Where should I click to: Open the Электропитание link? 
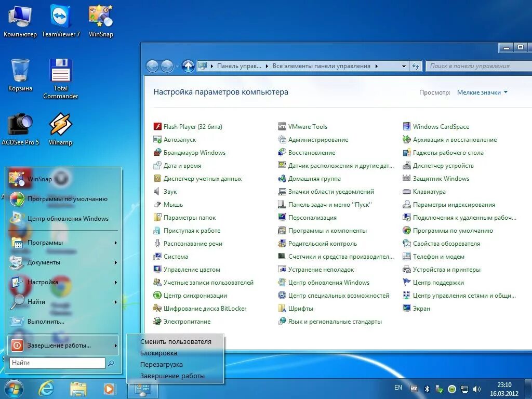pyautogui.click(x=187, y=321)
